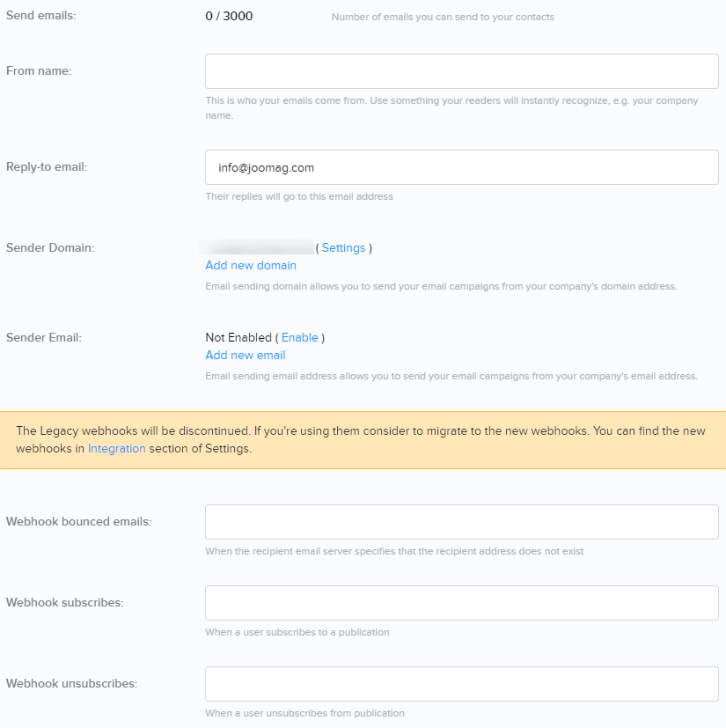The height and width of the screenshot is (728, 726).
Task: Click the Webhook subscribes input box
Action: click(461, 603)
